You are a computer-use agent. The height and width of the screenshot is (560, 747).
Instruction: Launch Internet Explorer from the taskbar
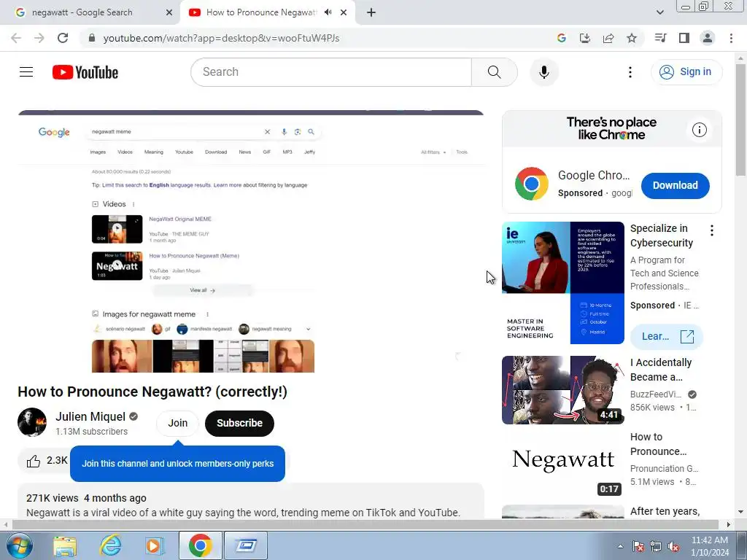click(x=111, y=545)
